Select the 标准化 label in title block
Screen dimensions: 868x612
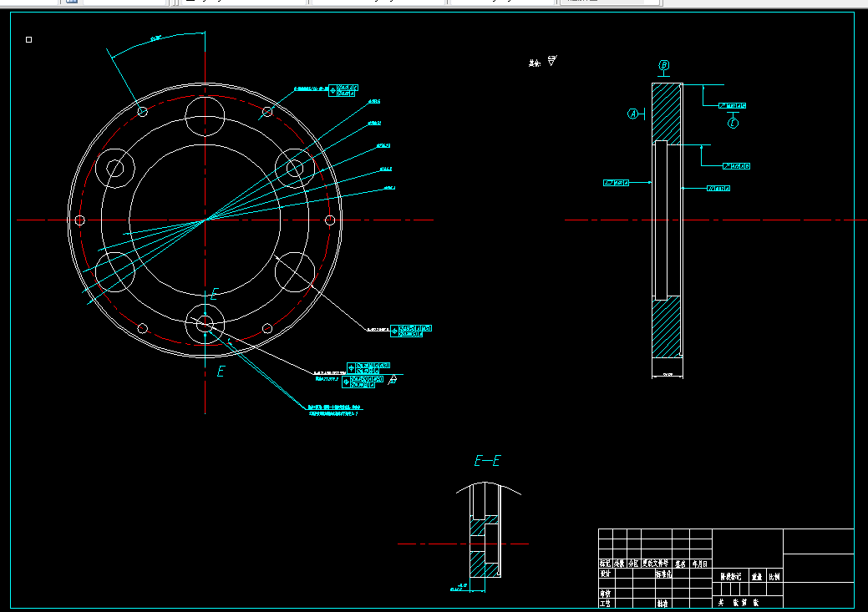663,574
